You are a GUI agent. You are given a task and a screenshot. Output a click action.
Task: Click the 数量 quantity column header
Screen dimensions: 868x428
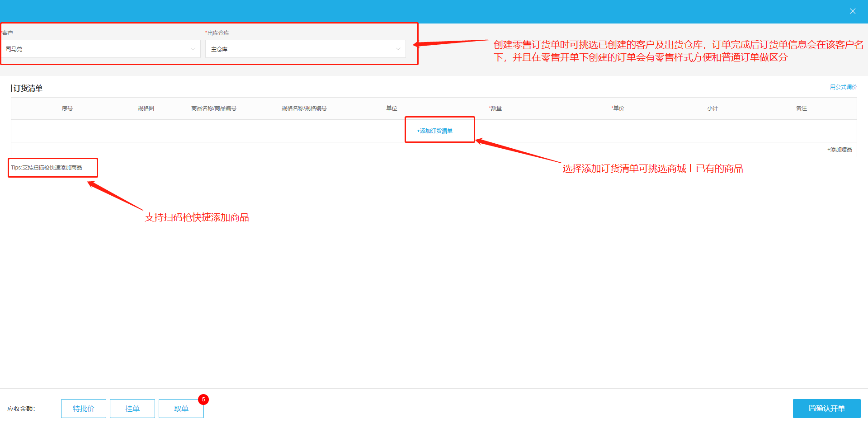[495, 108]
